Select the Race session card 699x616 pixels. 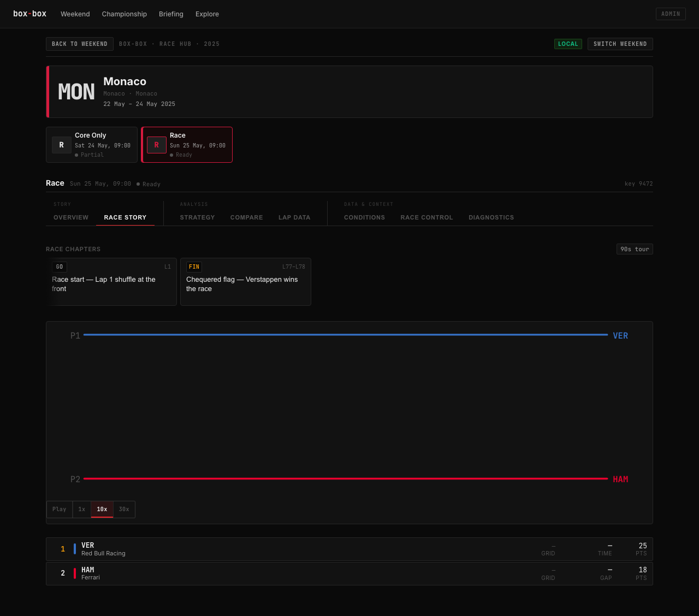click(187, 145)
